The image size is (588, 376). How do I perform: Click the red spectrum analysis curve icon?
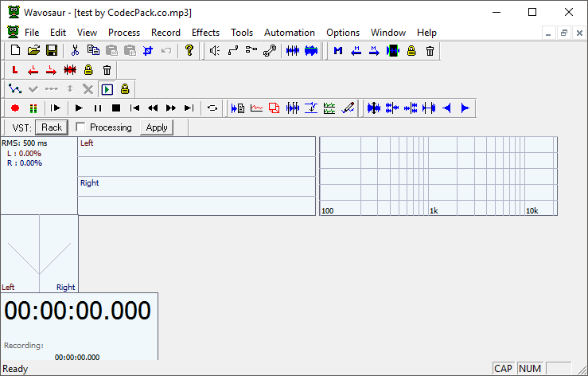pyautogui.click(x=256, y=108)
